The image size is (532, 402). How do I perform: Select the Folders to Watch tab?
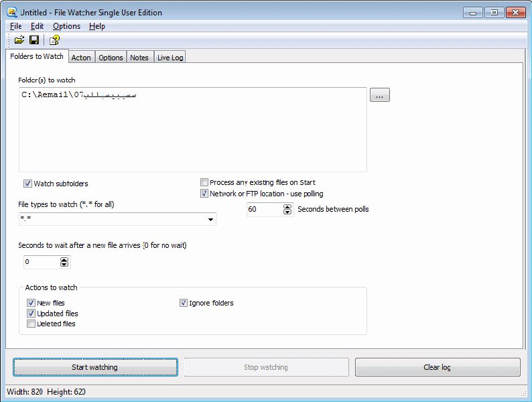click(37, 56)
